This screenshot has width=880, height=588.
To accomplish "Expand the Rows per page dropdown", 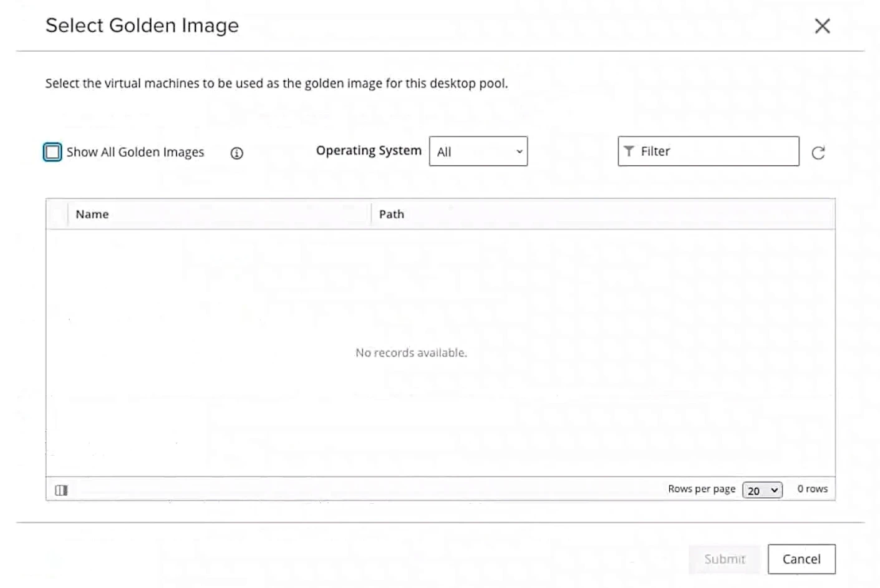I will (762, 490).
